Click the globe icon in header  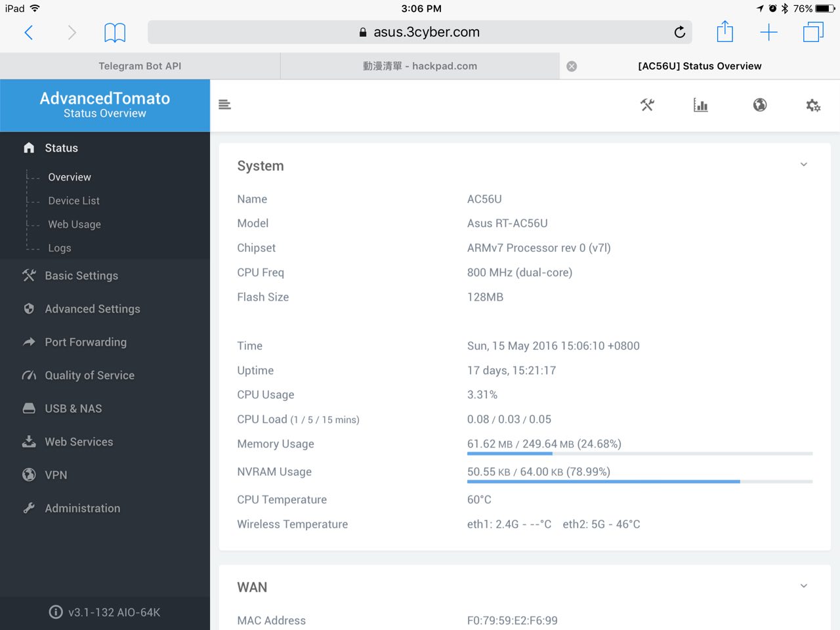click(x=760, y=105)
